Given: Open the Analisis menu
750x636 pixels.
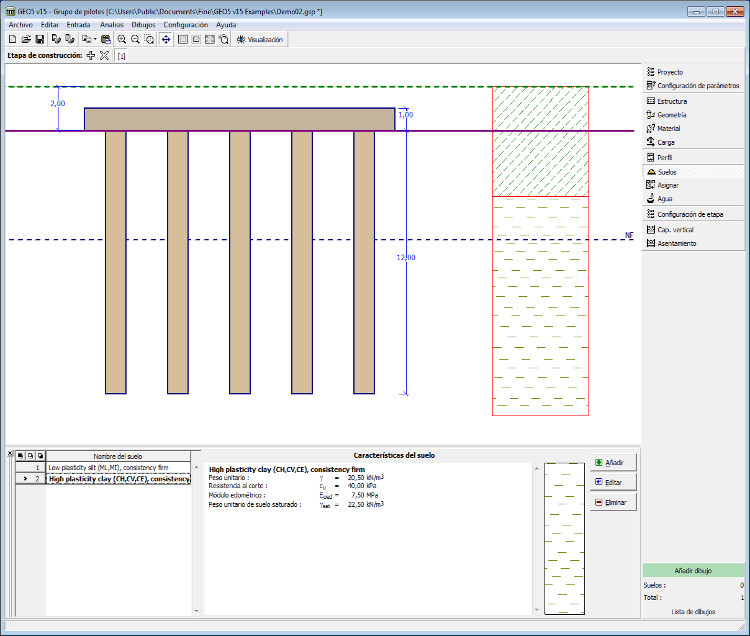Looking at the screenshot, I should (112, 24).
